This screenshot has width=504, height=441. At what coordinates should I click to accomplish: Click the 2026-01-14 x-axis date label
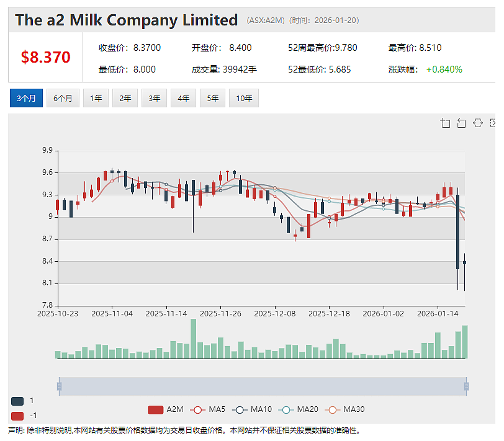[438, 314]
